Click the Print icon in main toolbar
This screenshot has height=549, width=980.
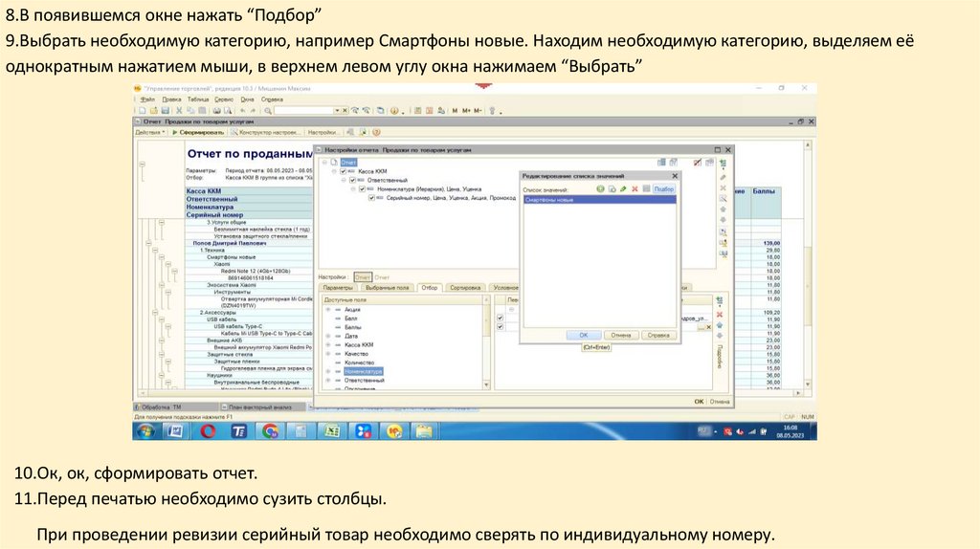[x=217, y=111]
